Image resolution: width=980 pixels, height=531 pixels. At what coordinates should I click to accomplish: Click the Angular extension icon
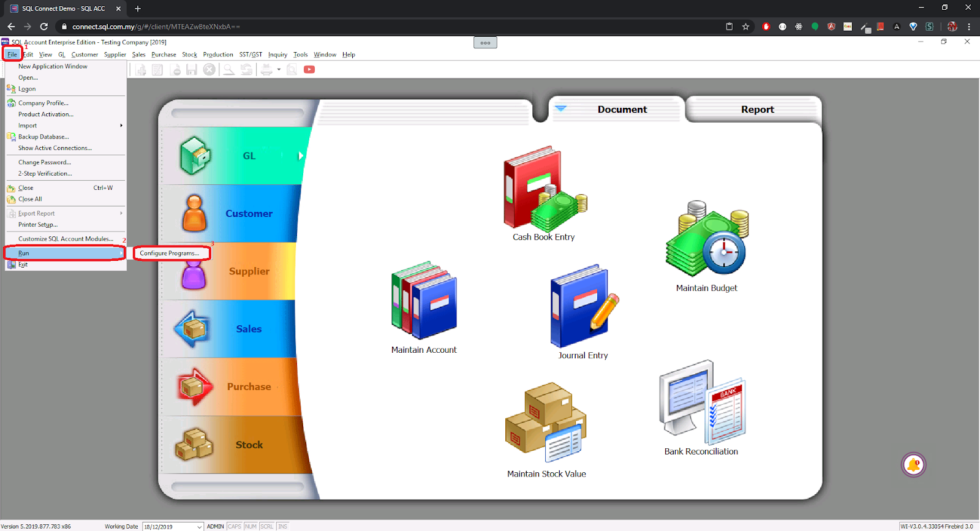point(831,26)
